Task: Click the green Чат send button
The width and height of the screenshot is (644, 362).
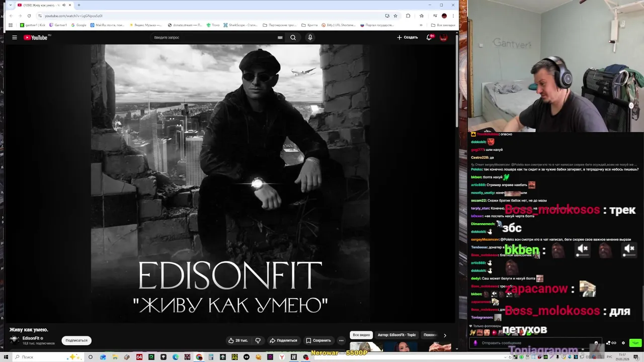Action: (x=635, y=343)
